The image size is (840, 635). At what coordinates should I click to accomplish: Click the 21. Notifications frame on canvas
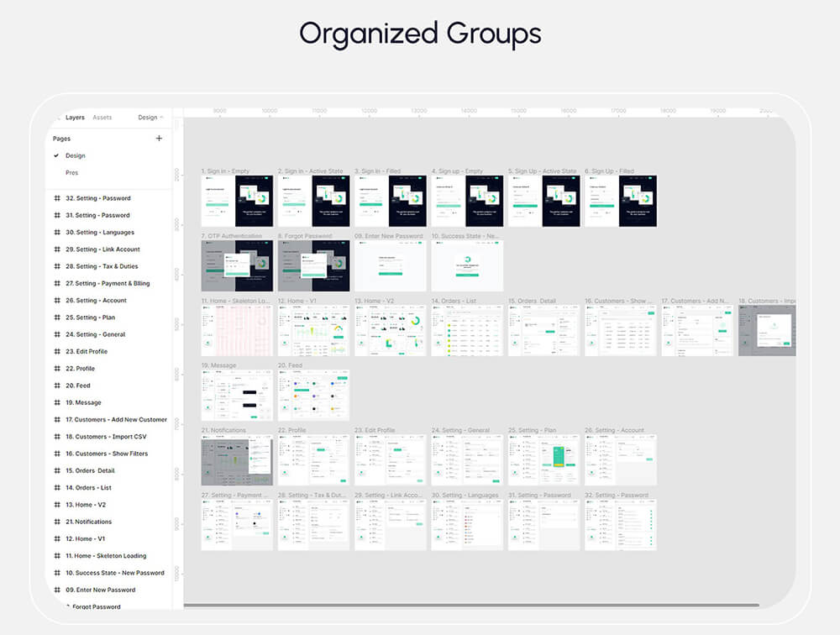pyautogui.click(x=237, y=459)
